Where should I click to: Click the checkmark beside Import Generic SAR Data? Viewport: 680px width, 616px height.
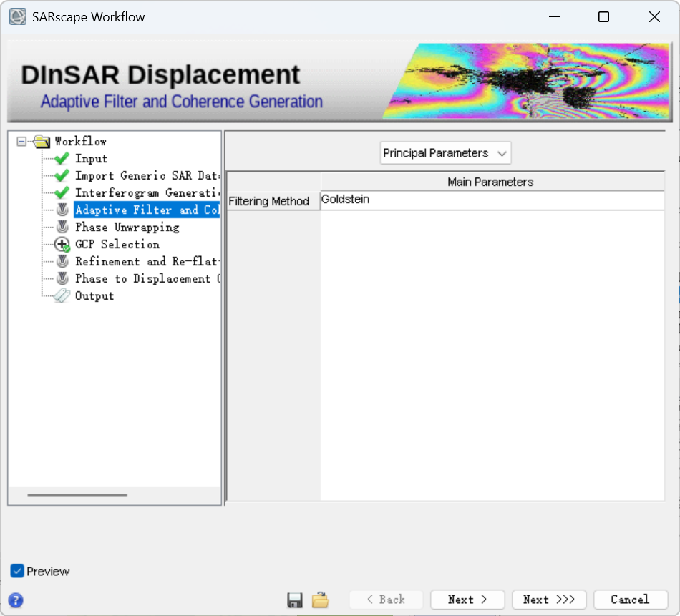point(62,175)
